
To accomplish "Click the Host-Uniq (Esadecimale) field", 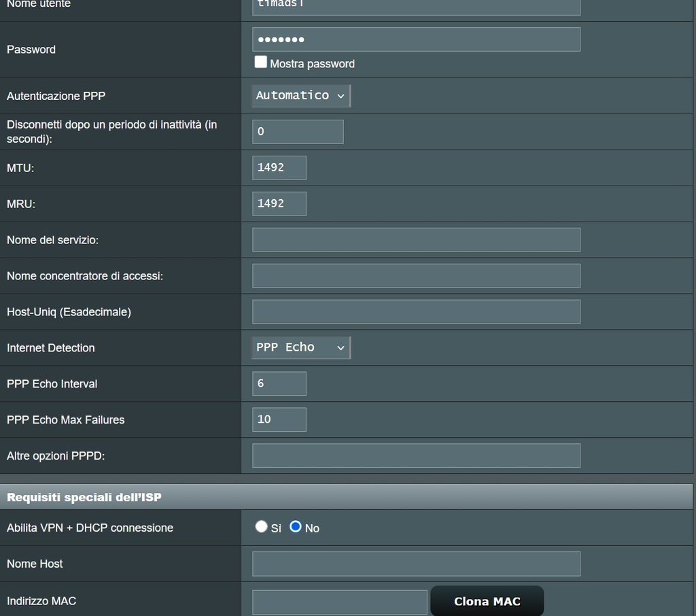I will tap(416, 312).
